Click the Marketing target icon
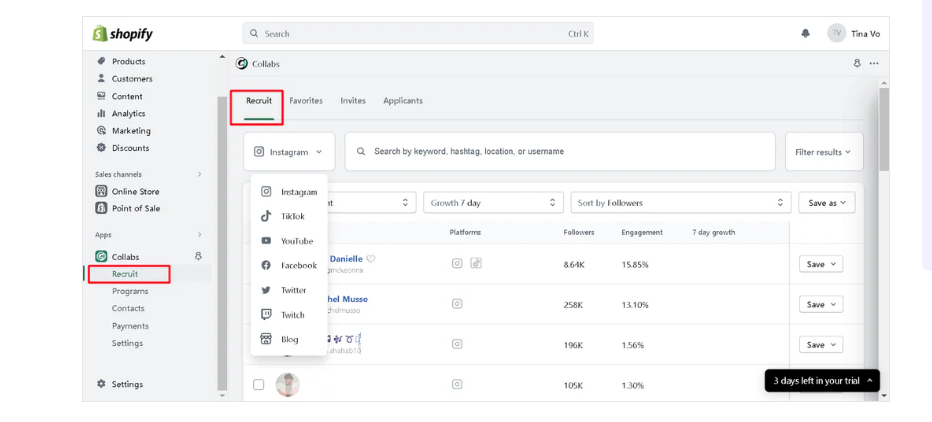Screen dimensions: 932x422 click(x=101, y=130)
